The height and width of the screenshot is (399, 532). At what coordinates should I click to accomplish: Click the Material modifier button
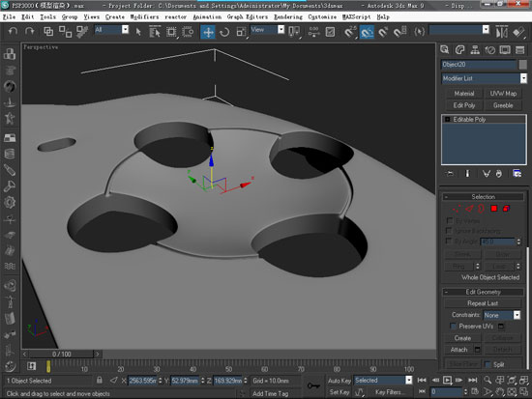pos(463,93)
